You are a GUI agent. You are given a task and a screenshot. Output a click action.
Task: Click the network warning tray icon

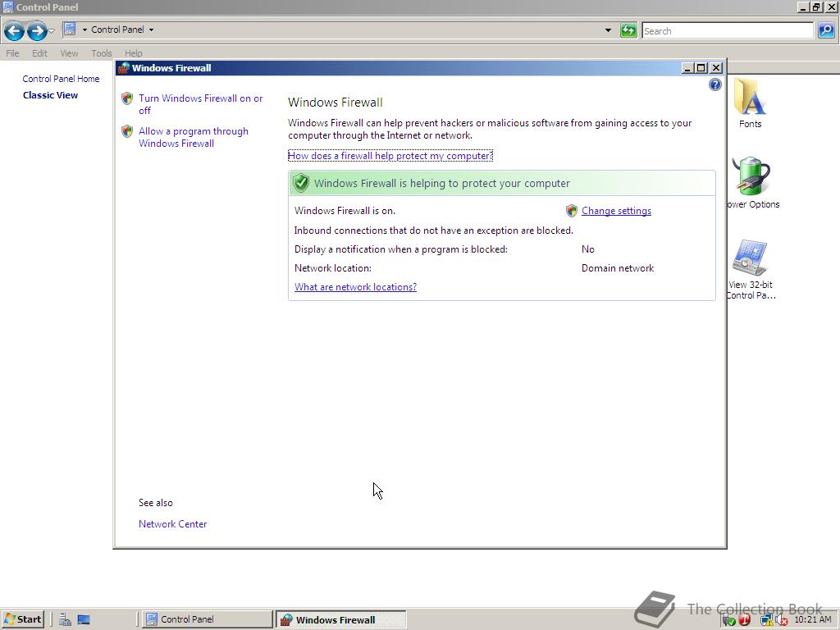[x=767, y=620]
